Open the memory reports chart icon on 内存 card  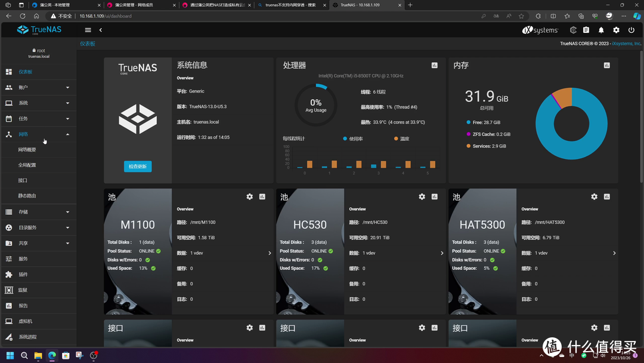coord(607,65)
